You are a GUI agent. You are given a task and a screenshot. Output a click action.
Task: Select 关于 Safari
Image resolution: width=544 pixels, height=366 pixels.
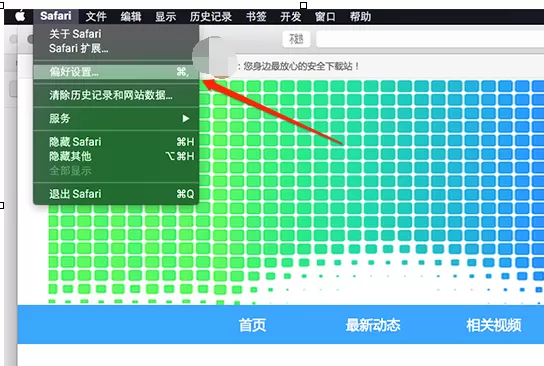point(116,34)
